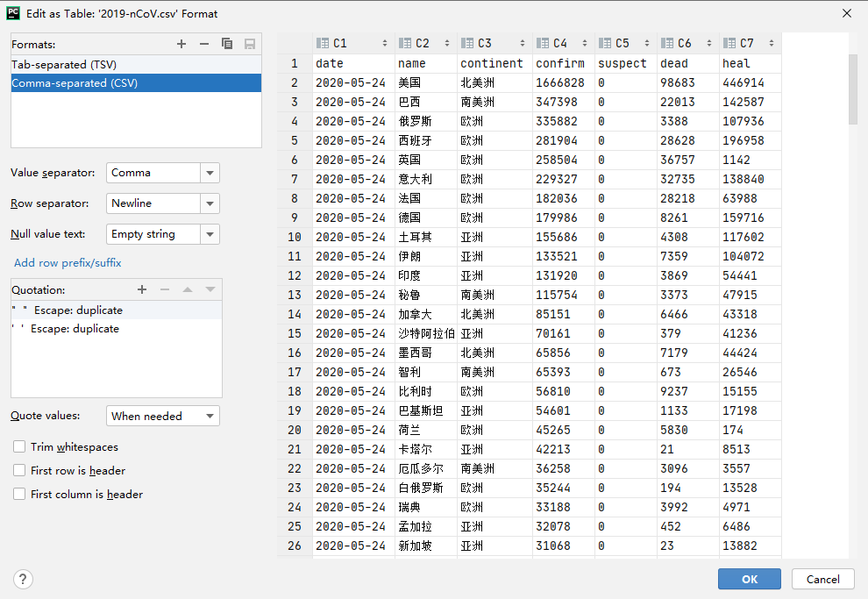Enable First row is header checkbox
868x599 pixels.
click(x=19, y=471)
